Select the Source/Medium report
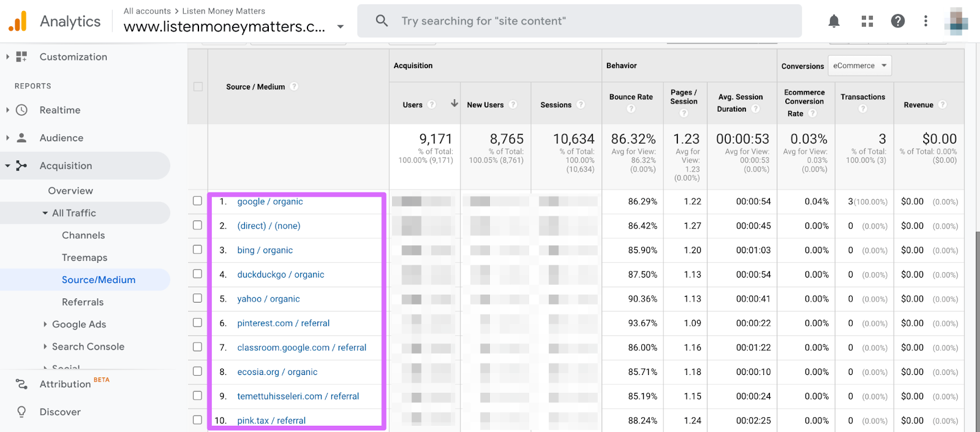The height and width of the screenshot is (432, 980). pos(99,280)
